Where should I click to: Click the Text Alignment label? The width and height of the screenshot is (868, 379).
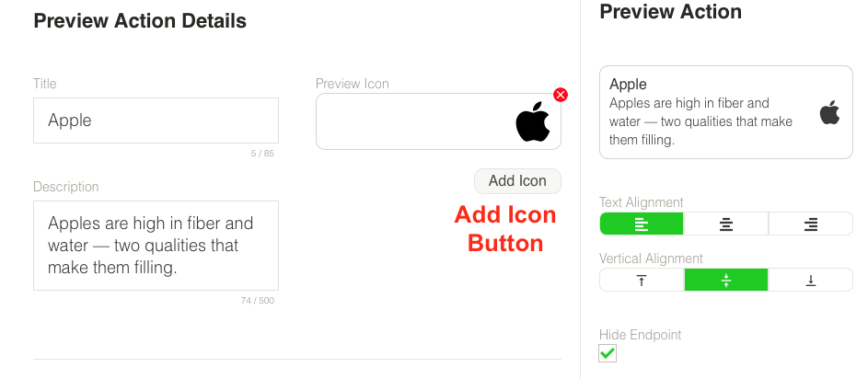point(642,202)
